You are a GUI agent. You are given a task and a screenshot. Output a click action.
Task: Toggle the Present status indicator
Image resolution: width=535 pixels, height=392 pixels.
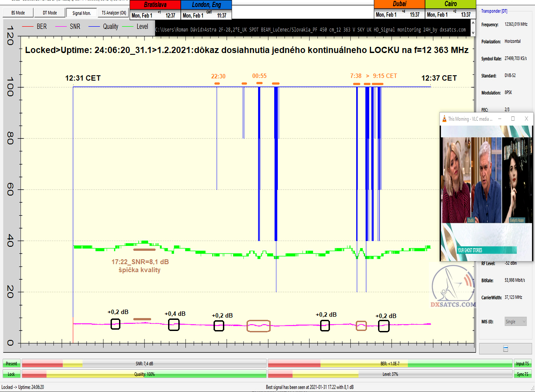coord(11,364)
